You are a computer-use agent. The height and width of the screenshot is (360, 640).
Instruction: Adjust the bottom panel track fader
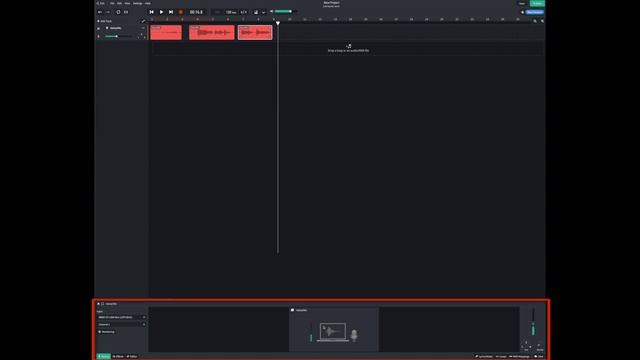click(533, 322)
